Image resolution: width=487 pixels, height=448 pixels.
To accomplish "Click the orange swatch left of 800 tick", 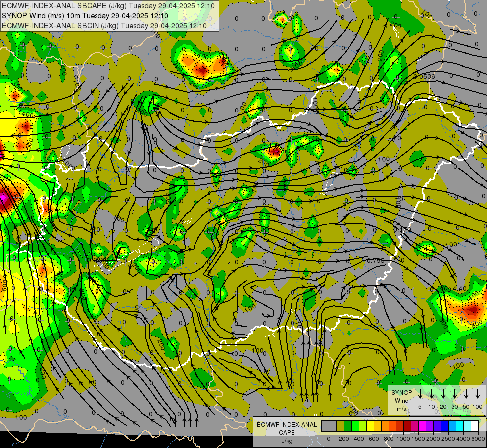I will [x=385, y=426].
